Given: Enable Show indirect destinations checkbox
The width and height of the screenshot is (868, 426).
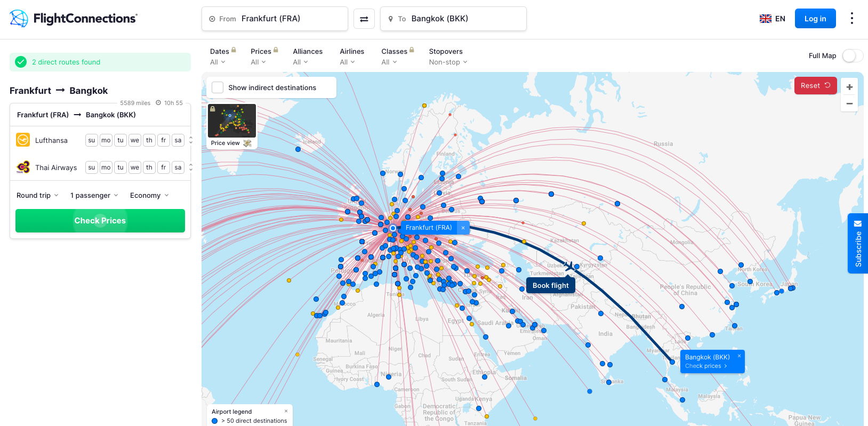Looking at the screenshot, I should (218, 87).
